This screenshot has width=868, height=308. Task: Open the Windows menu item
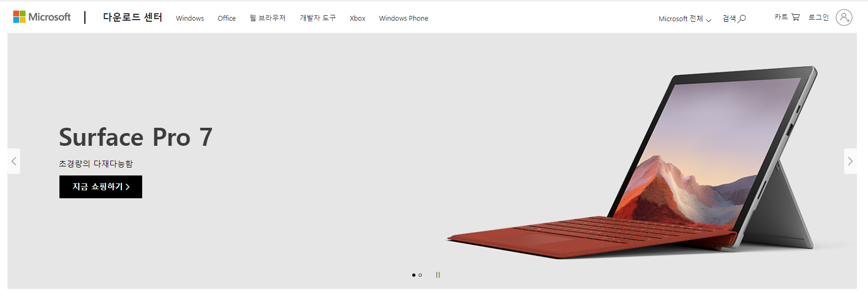tap(190, 18)
